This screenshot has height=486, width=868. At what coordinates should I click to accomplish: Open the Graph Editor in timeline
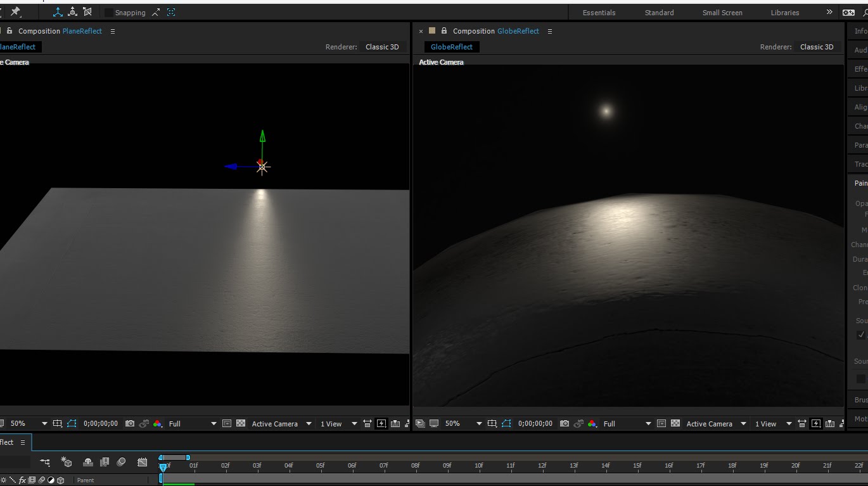(x=143, y=463)
